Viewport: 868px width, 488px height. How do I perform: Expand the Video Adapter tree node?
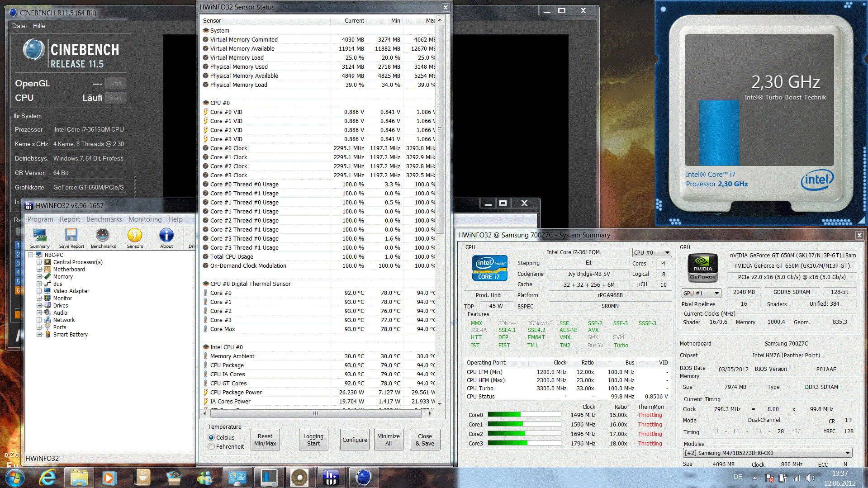39,291
